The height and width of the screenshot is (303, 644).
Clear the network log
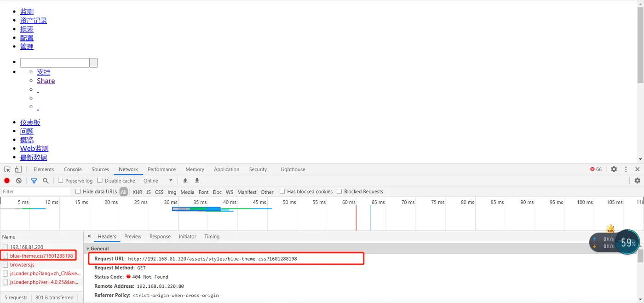point(19,181)
